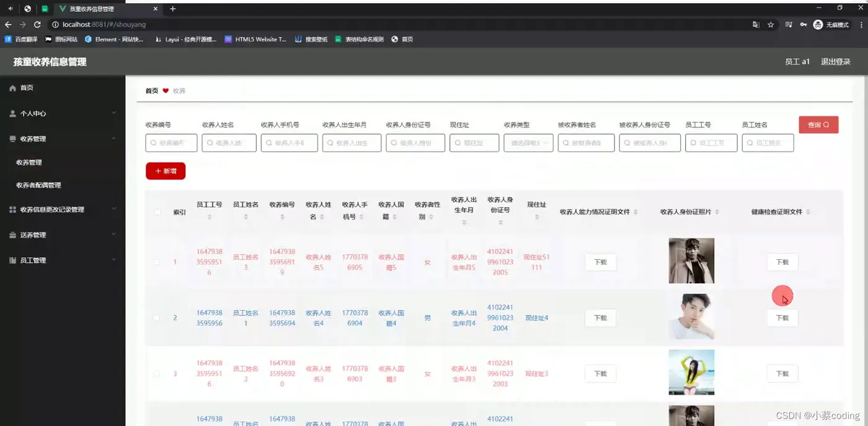Click 收养人出生年月 search input

point(352,143)
